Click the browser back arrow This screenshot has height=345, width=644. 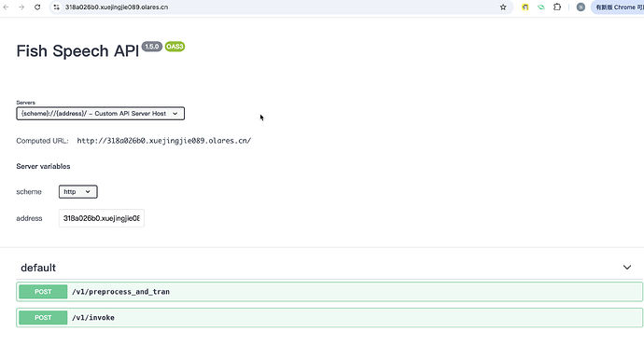click(x=6, y=7)
